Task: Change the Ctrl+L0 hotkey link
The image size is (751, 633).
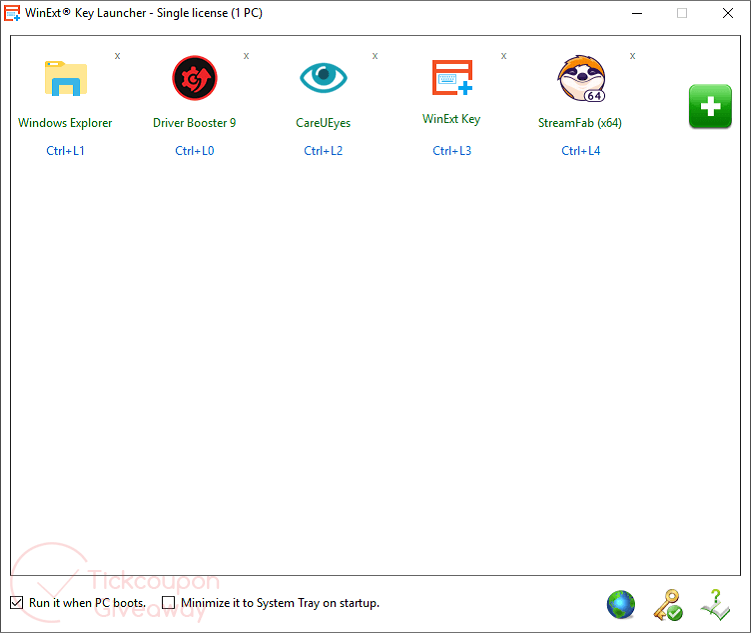Action: 194,151
